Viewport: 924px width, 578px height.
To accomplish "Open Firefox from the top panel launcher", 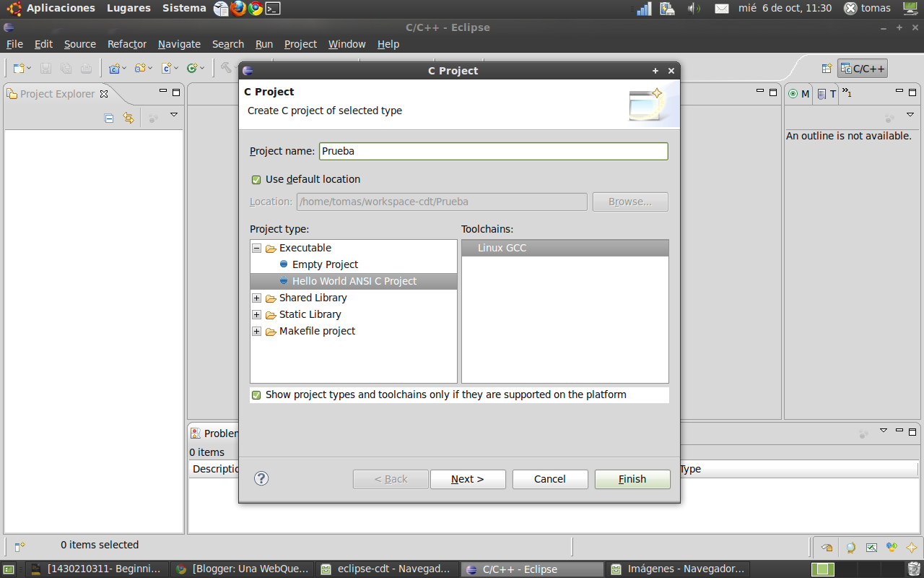I will tap(238, 9).
